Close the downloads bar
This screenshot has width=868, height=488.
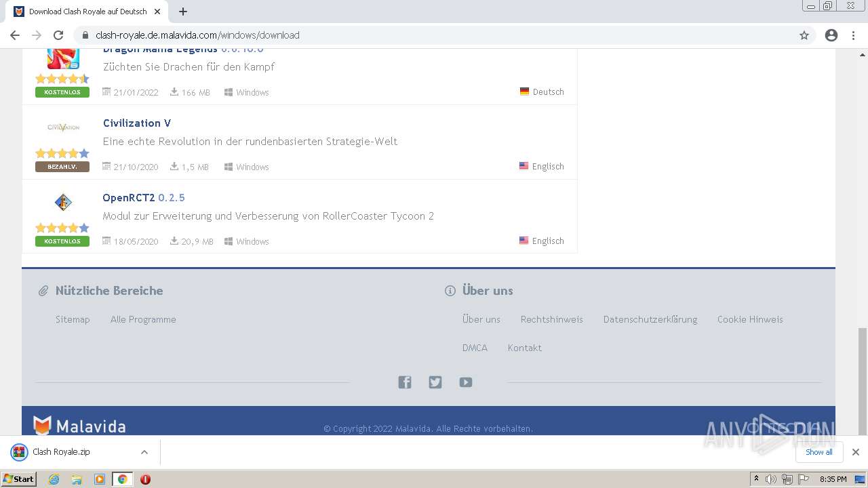coord(856,452)
